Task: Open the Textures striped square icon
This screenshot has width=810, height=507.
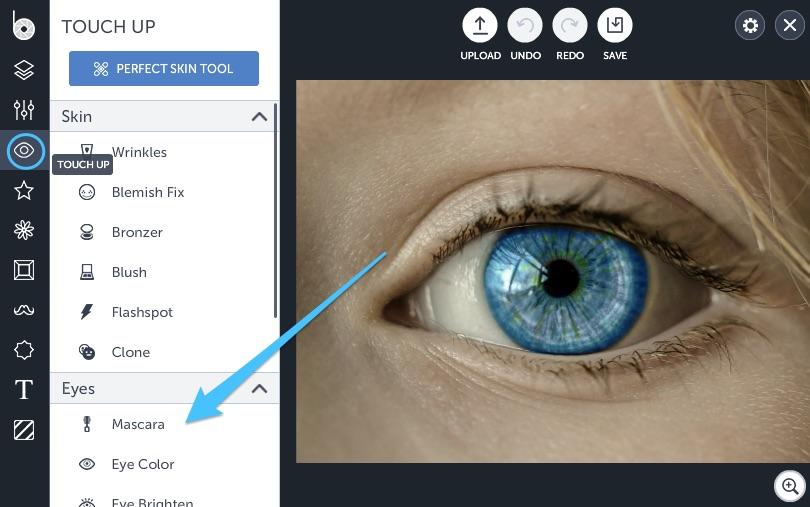Action: [x=24, y=430]
